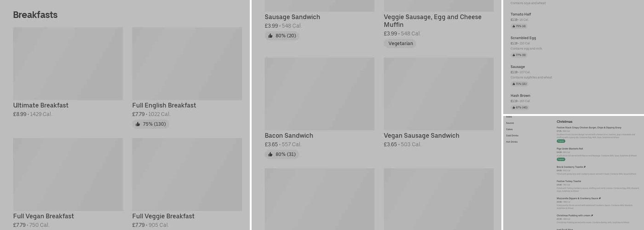Viewport: 644px width, 230px height.
Task: Click thumbs-up rating under Bacon Sandwich
Action: (x=282, y=155)
